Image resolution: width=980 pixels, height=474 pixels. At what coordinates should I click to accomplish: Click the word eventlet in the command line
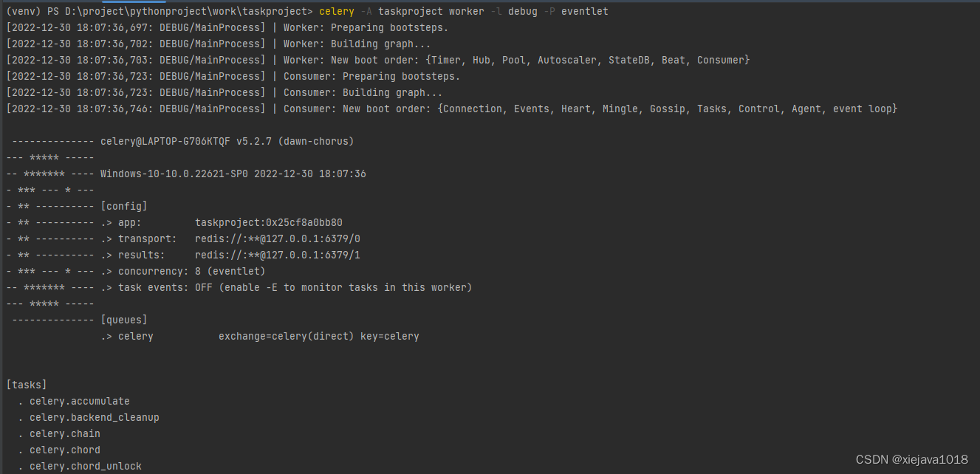(x=585, y=11)
